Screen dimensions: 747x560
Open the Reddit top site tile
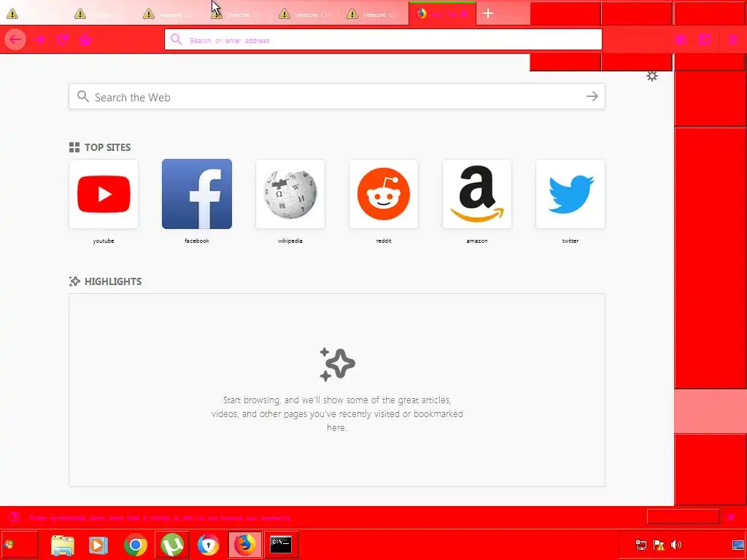[x=384, y=194]
